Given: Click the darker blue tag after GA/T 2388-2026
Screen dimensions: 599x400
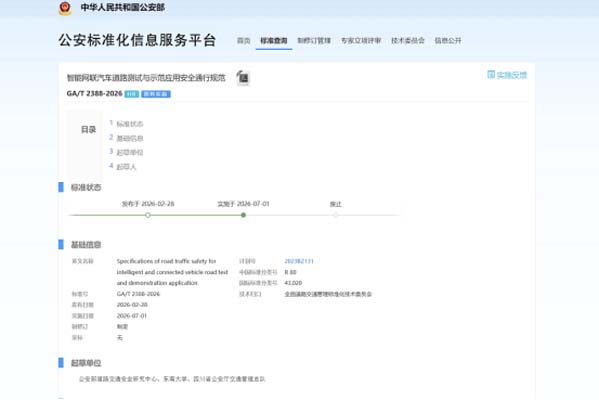Looking at the screenshot, I should coord(156,94).
